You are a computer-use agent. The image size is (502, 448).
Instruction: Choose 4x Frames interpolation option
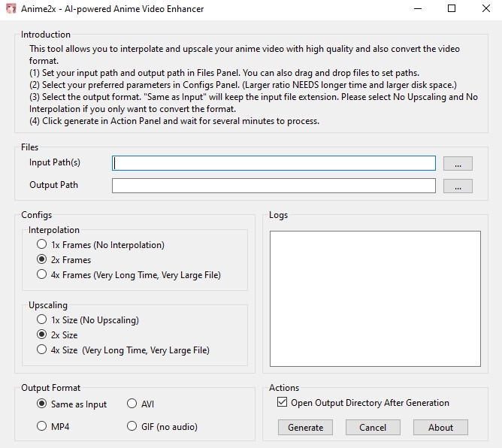point(42,274)
